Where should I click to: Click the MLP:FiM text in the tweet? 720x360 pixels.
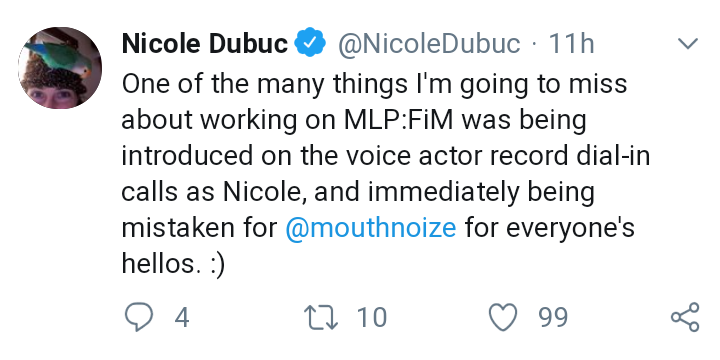(400, 120)
